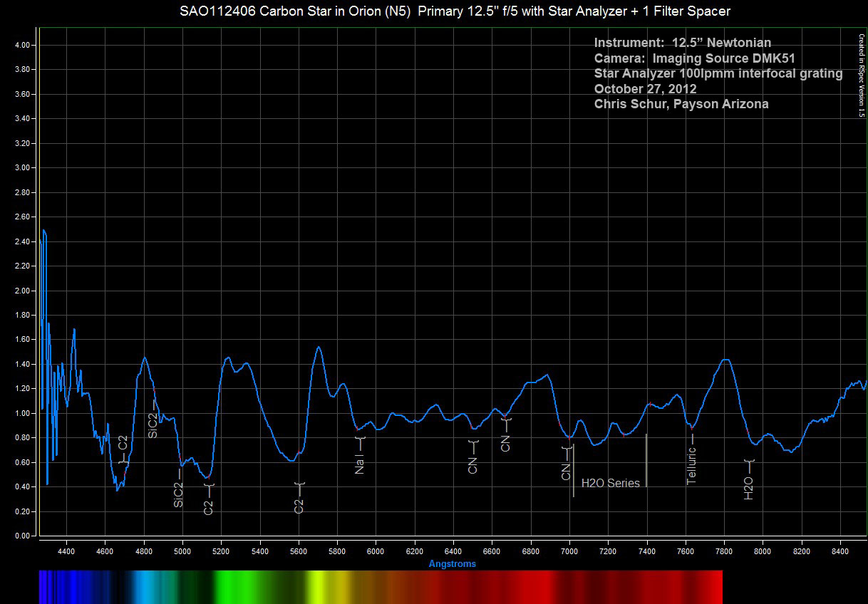Click the CN label near 6500 Angstroms
The height and width of the screenshot is (604, 868).
[x=472, y=466]
